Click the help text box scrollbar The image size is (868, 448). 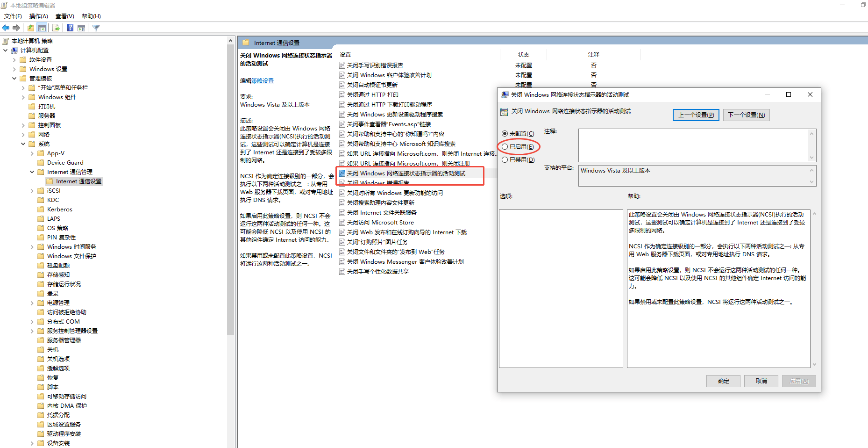(x=814, y=289)
